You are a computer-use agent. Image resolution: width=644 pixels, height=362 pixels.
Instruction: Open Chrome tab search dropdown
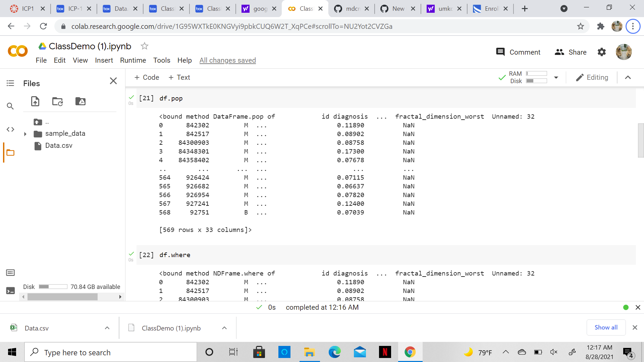pyautogui.click(x=564, y=9)
